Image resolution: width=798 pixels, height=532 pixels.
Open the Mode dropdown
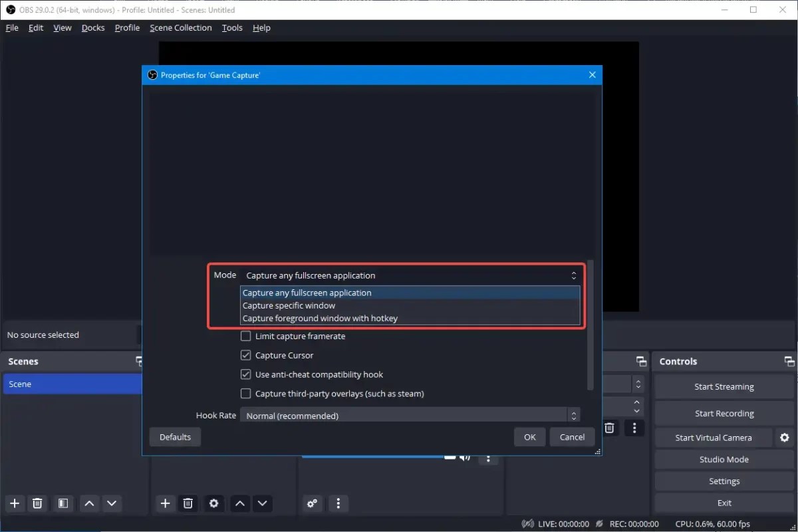point(409,275)
